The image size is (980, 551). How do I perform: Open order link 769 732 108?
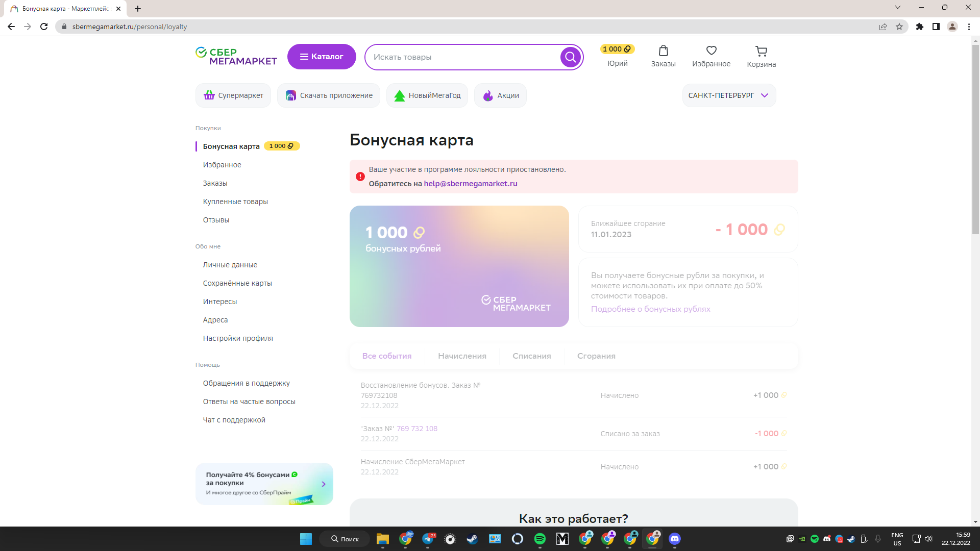(x=417, y=429)
